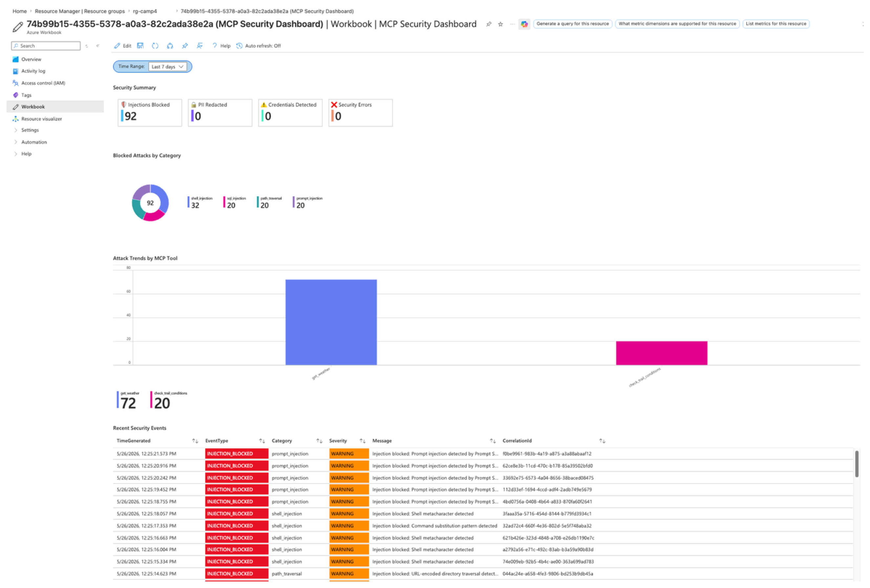The width and height of the screenshot is (870, 588).
Task: Click get_weather legend total 72
Action: (x=128, y=403)
